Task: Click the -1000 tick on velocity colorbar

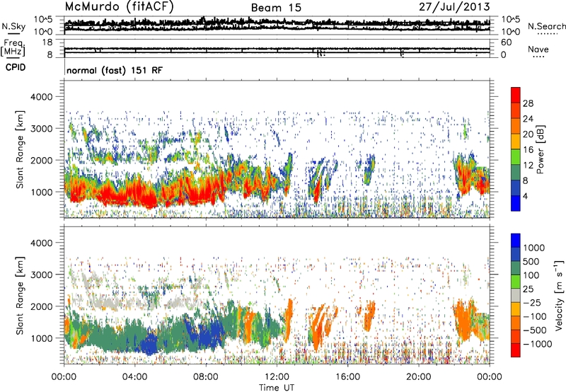Action: pyautogui.click(x=537, y=344)
